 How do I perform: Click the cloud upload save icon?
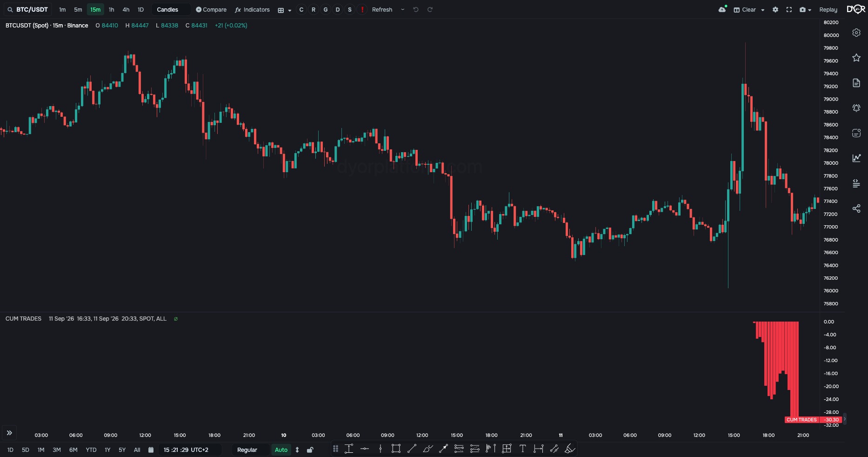(722, 9)
